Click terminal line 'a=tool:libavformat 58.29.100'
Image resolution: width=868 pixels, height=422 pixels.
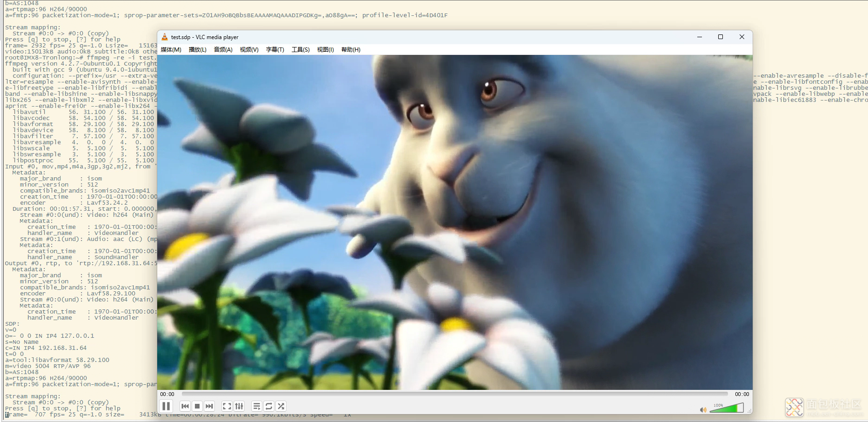57,360
